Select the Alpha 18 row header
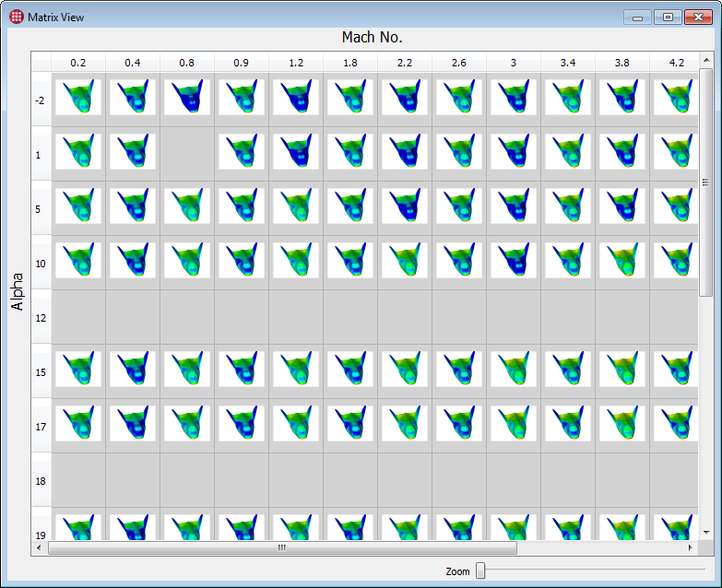 coord(41,479)
